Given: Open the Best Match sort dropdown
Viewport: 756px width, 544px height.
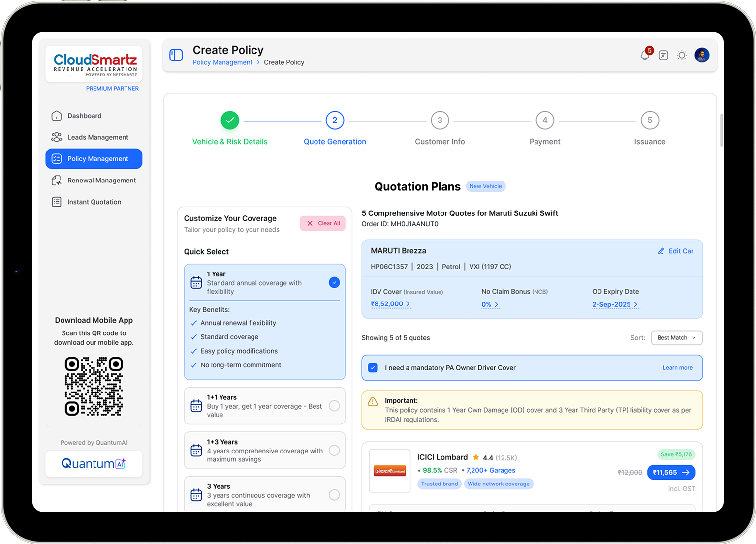Looking at the screenshot, I should pos(676,338).
